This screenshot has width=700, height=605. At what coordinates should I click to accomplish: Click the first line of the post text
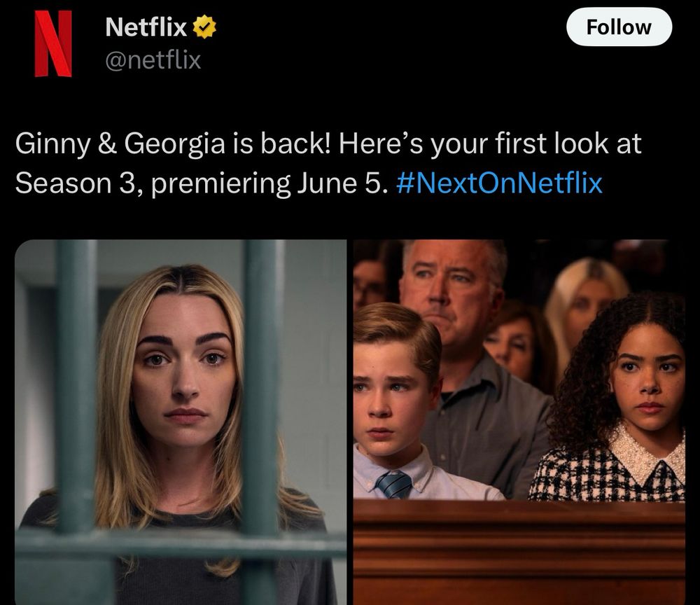[328, 144]
